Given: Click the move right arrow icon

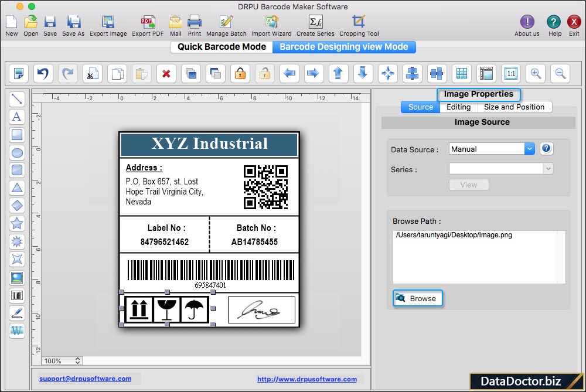Looking at the screenshot, I should (x=313, y=73).
